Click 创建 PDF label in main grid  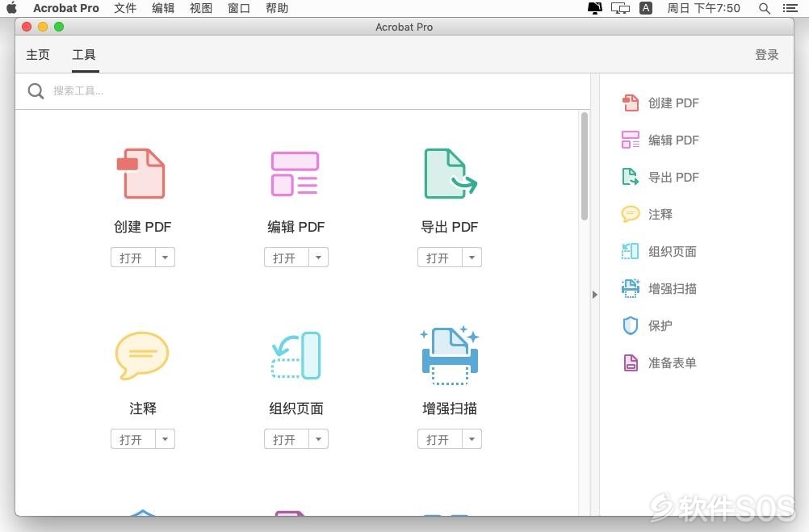[x=142, y=227]
